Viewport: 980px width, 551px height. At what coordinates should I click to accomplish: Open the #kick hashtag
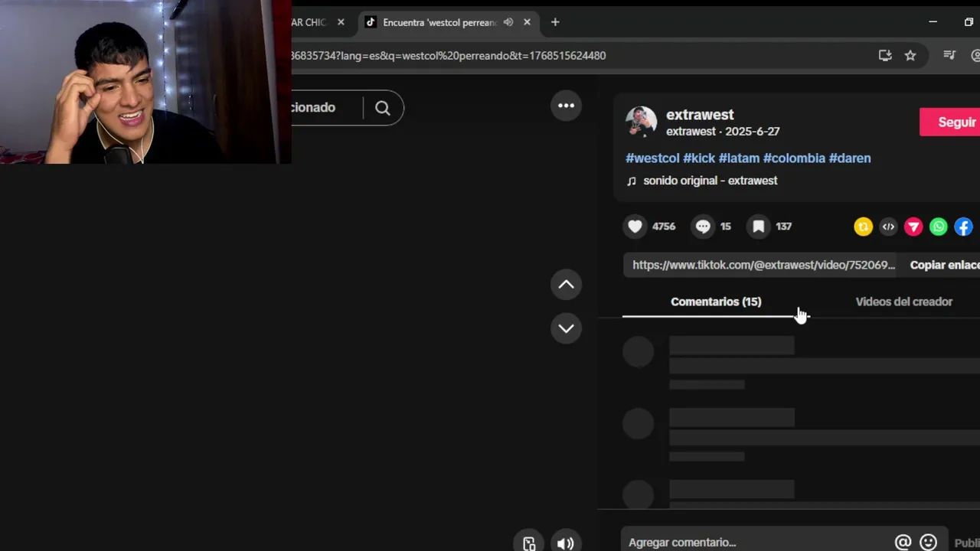pos(699,158)
